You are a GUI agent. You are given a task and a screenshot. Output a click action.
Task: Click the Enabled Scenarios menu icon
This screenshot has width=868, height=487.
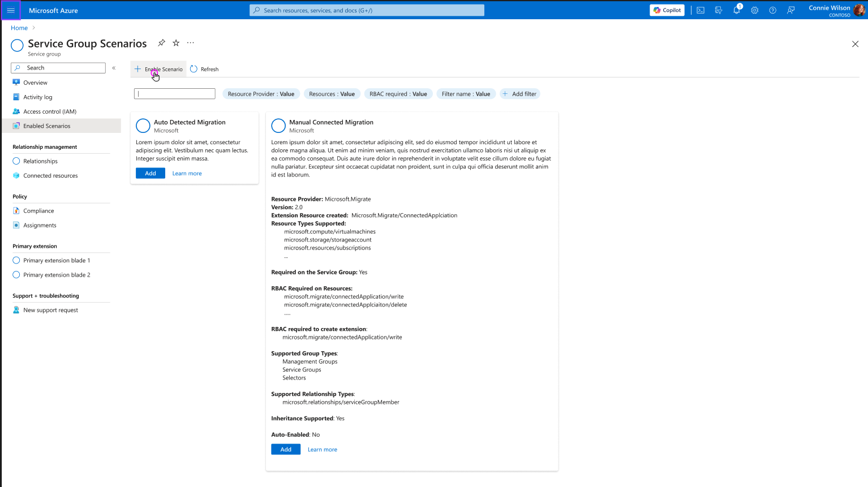(16, 126)
